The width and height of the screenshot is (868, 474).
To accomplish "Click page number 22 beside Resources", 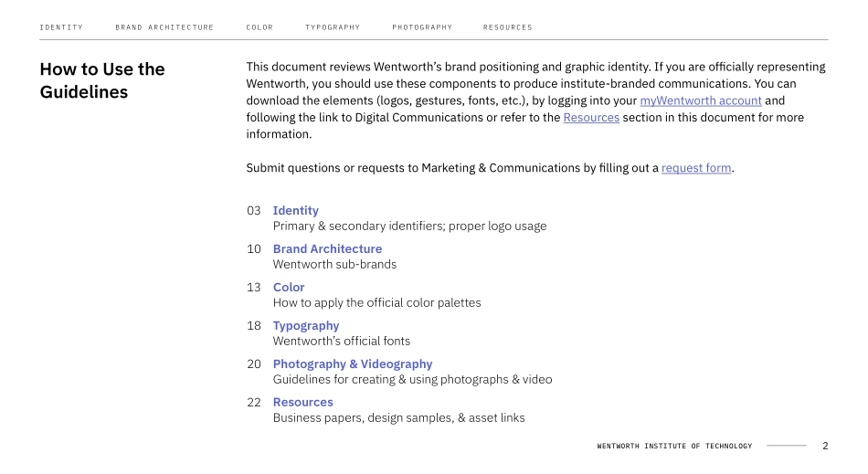I will (254, 403).
